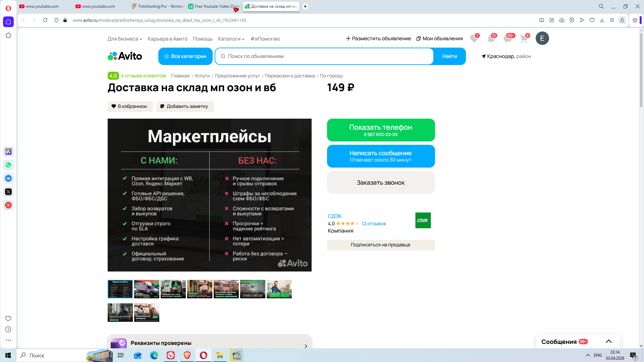Screen dimensions: 644x362
Task: Open WhatsApp in the Opera sidebar
Action: (x=8, y=165)
